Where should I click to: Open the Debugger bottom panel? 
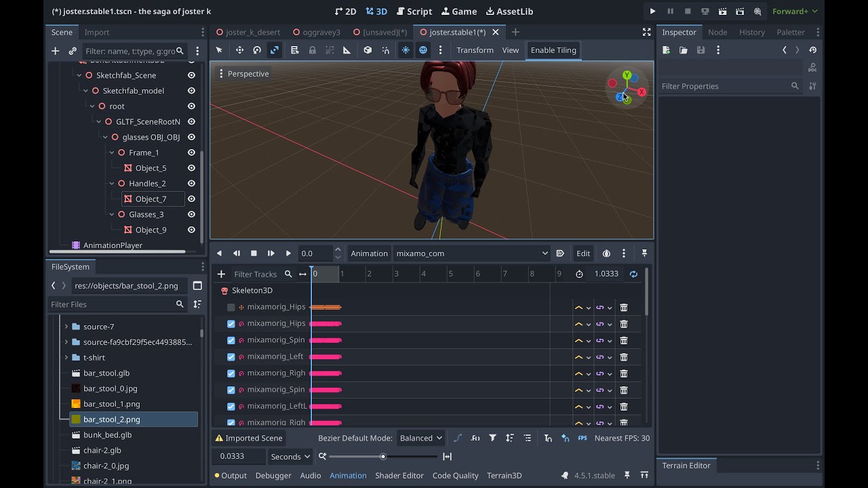[273, 476]
